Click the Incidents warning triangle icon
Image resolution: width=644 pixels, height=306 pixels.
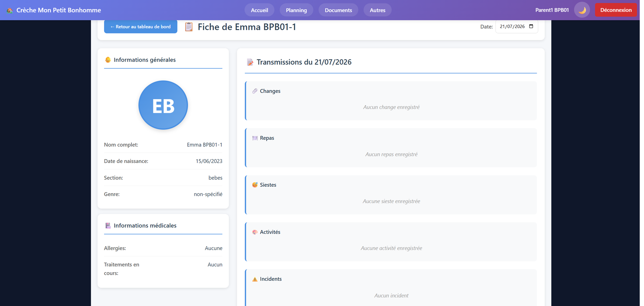click(255, 279)
